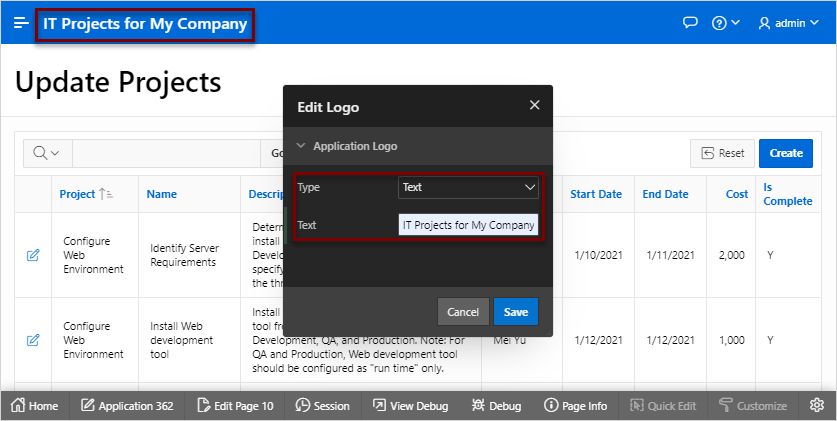Click the Name column header
Viewport: 837px width, 421px height.
(x=162, y=194)
